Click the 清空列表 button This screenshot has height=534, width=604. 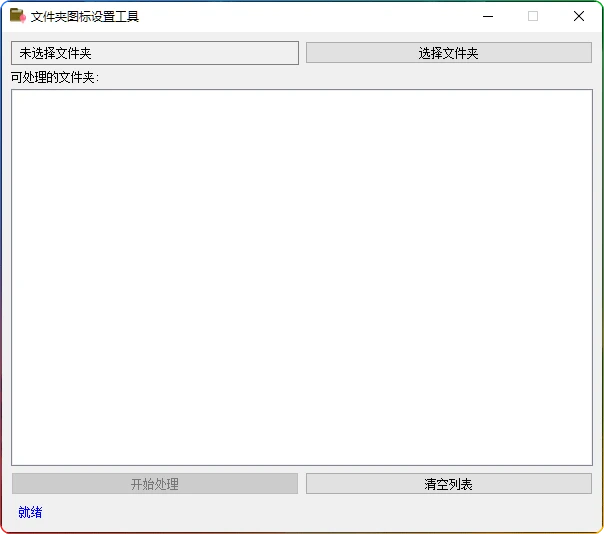[449, 484]
